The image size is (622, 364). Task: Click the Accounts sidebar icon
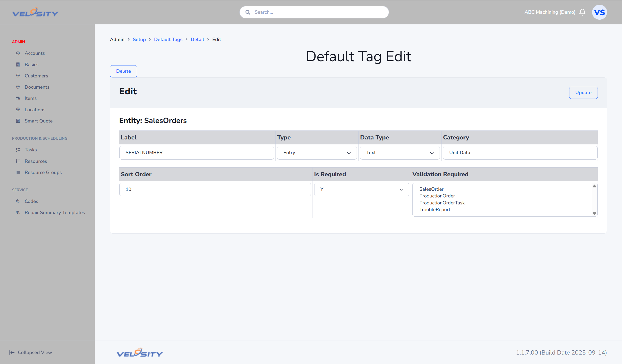tap(18, 53)
